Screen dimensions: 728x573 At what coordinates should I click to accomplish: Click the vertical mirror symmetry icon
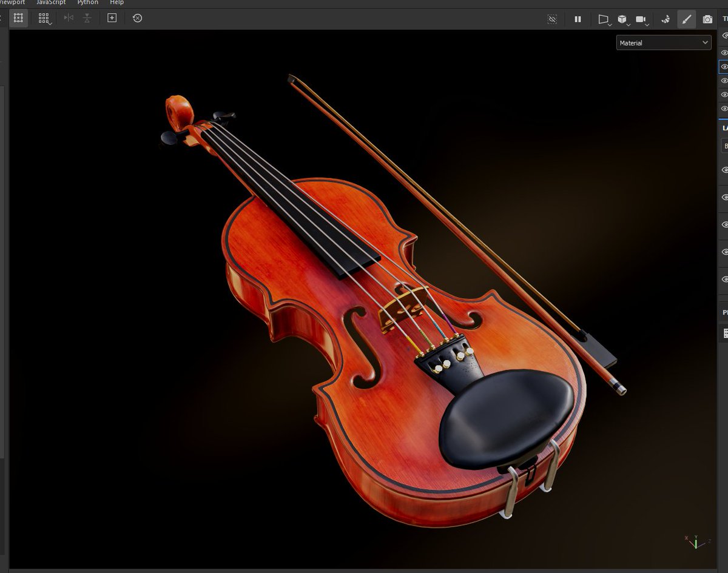click(87, 18)
